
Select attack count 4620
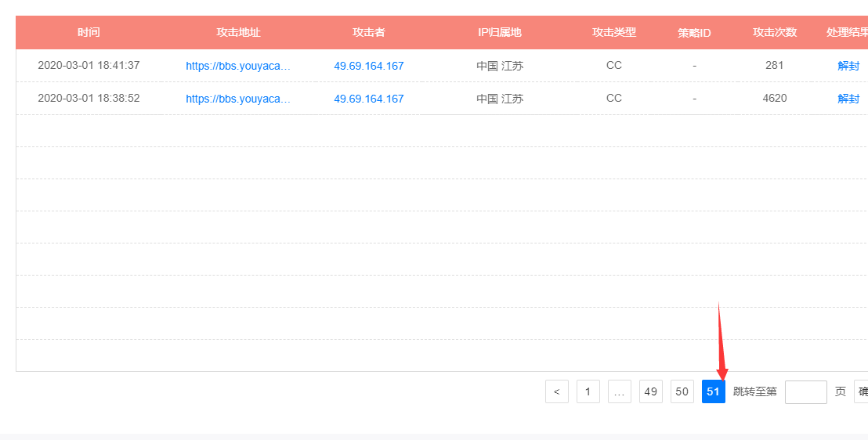pos(775,99)
